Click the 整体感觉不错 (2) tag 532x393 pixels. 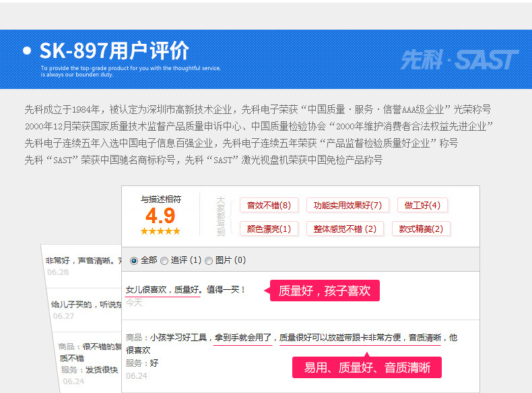[345, 229]
